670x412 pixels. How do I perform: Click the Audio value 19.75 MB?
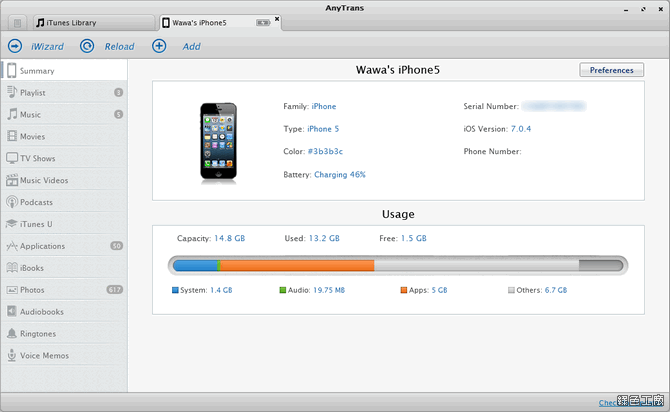329,290
